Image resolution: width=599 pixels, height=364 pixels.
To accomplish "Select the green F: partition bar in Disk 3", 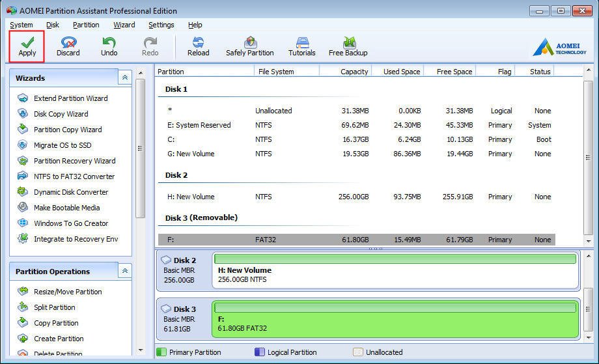I will 395,319.
